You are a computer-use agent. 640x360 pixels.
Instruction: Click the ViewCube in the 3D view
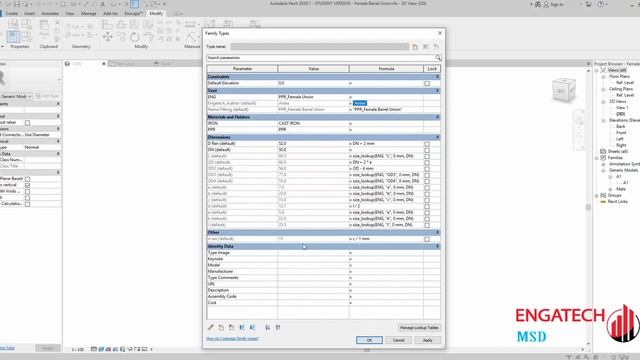coord(564,90)
